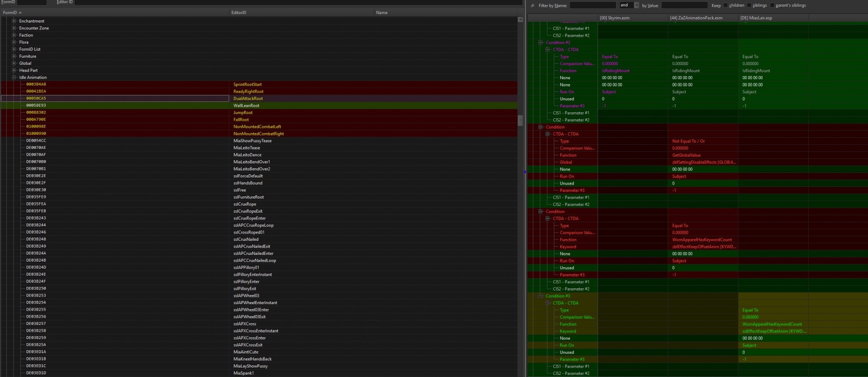Expand the Faction group
Image resolution: width=868 pixels, height=377 pixels.
pos(14,35)
